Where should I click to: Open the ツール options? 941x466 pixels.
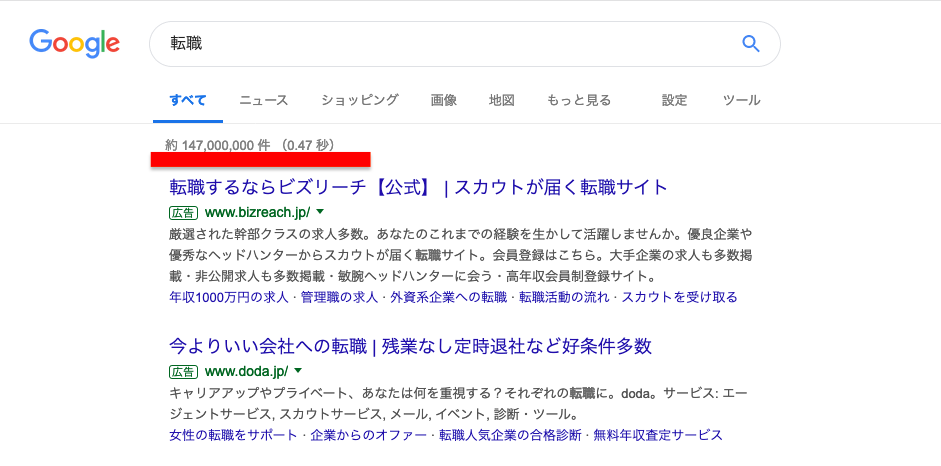point(742,100)
